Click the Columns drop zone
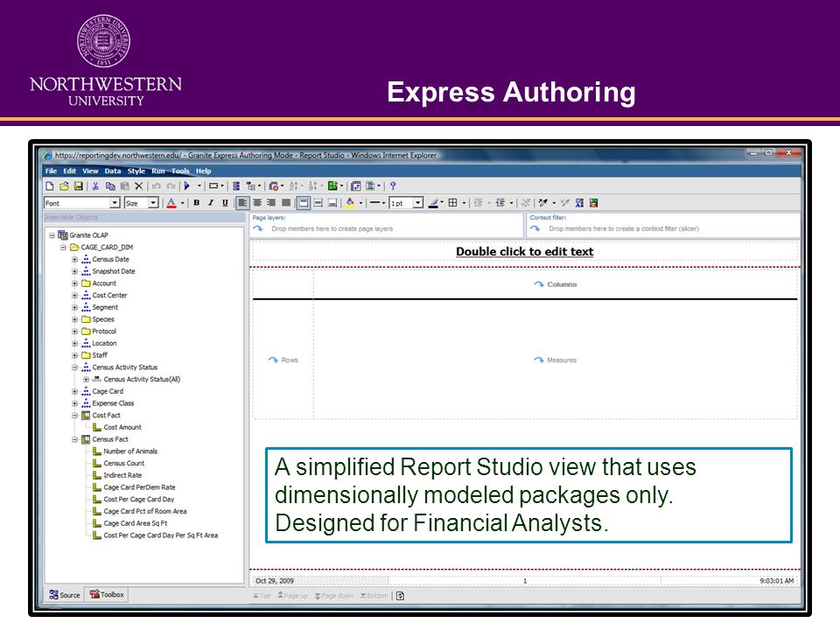This screenshot has height=630, width=840. click(556, 284)
